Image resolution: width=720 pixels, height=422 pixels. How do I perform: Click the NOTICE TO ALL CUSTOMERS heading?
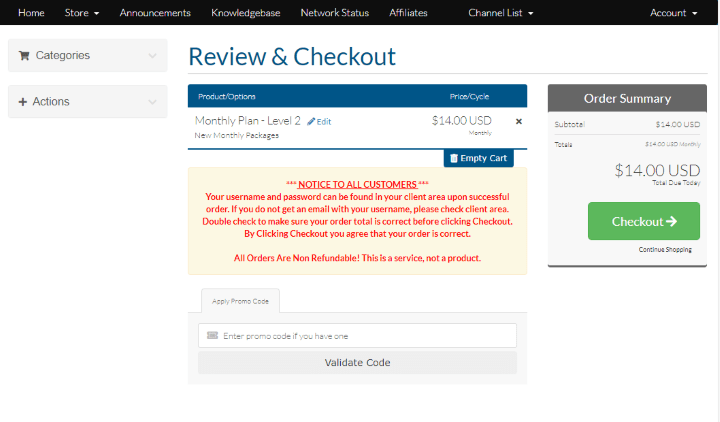click(x=357, y=185)
